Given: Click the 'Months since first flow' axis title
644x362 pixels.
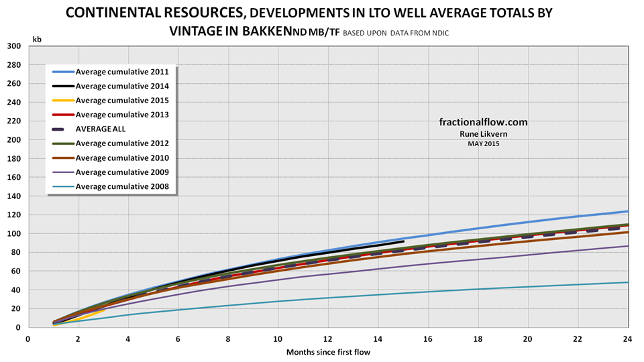Looking at the screenshot, I should coord(328,351).
